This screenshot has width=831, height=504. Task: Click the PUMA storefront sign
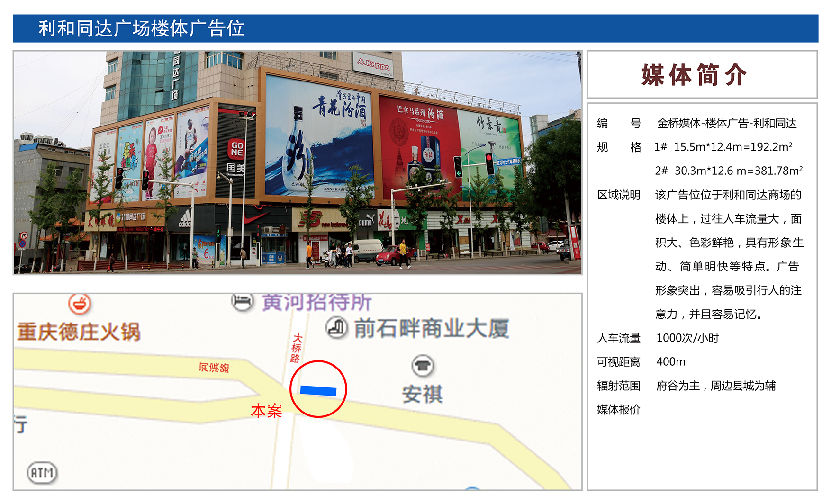click(367, 221)
